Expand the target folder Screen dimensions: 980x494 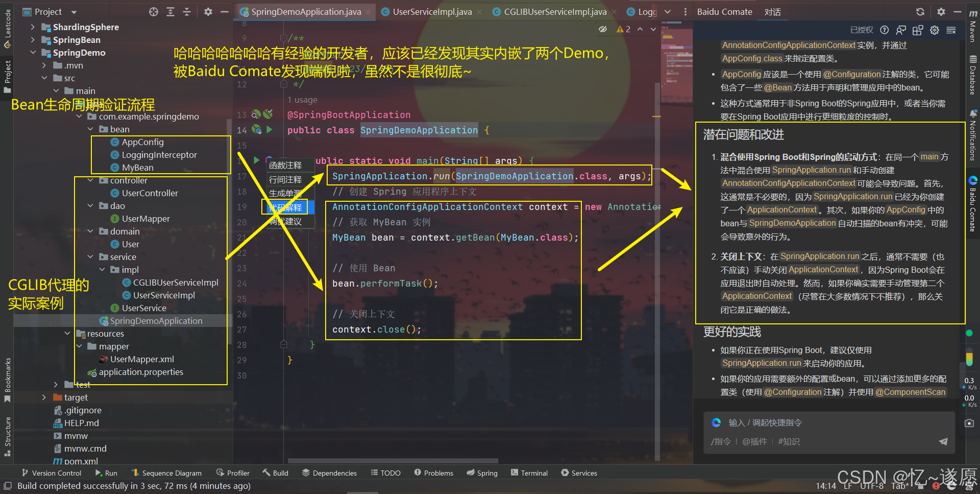tap(44, 397)
